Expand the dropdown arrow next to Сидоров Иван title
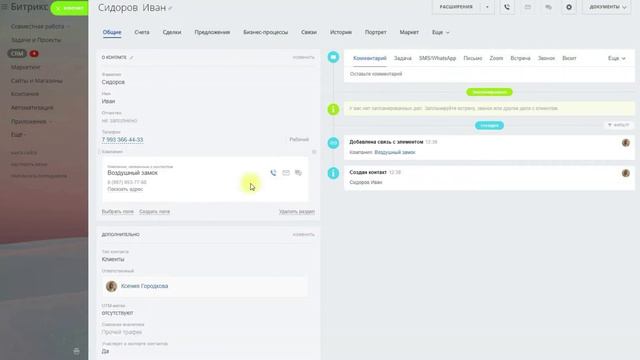The image size is (640, 360). coord(170,9)
